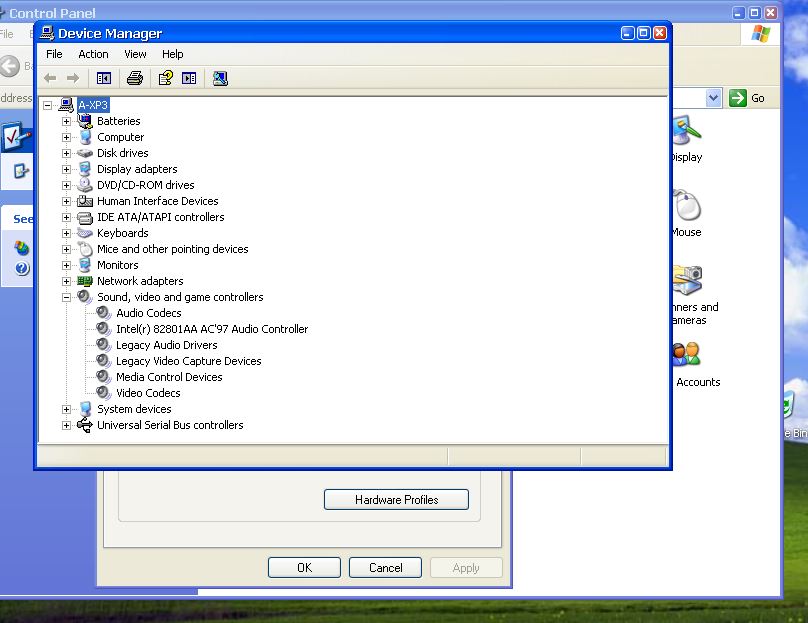Click the Print toolbar icon
Viewport: 808px width, 623px height.
(x=135, y=78)
